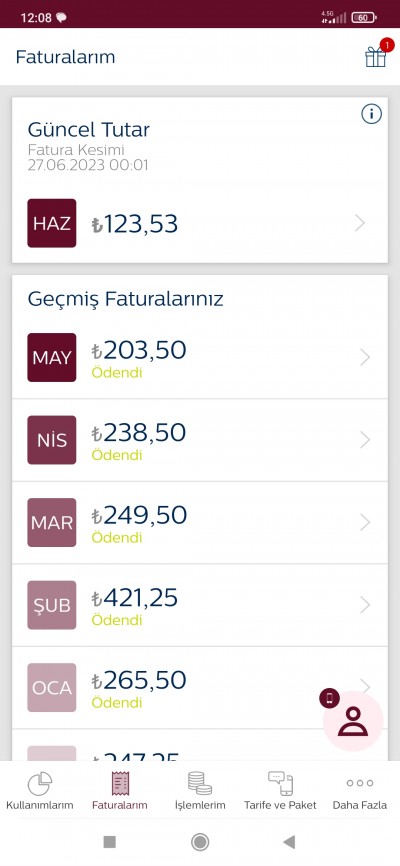Tap the info icon in Güncel Tutar card

pos(371,114)
